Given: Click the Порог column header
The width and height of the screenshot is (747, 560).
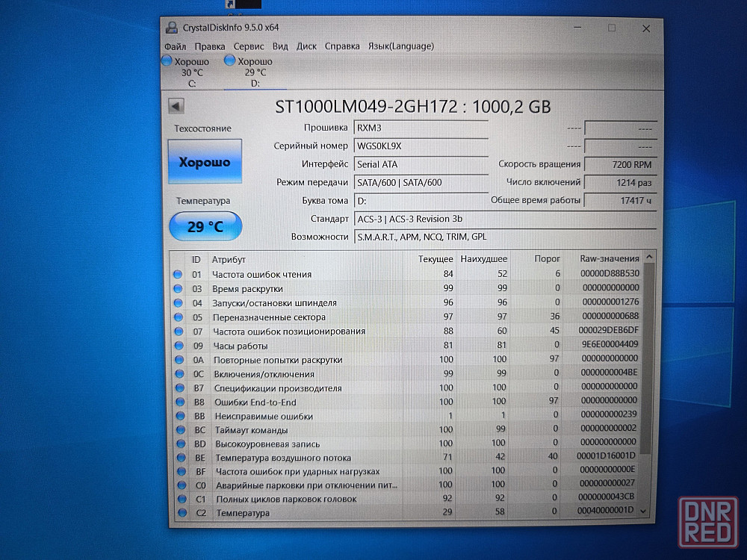Looking at the screenshot, I should click(547, 258).
